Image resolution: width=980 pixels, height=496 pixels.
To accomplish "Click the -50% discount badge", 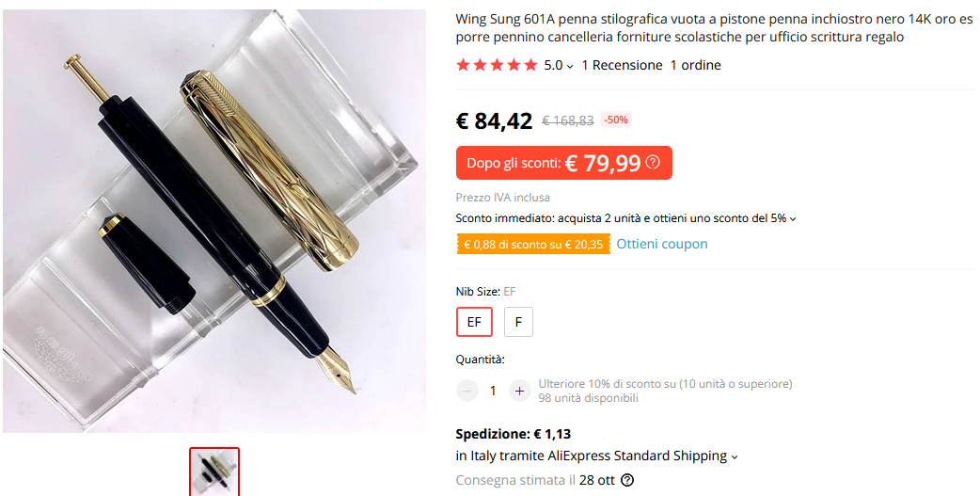I will coord(616,120).
